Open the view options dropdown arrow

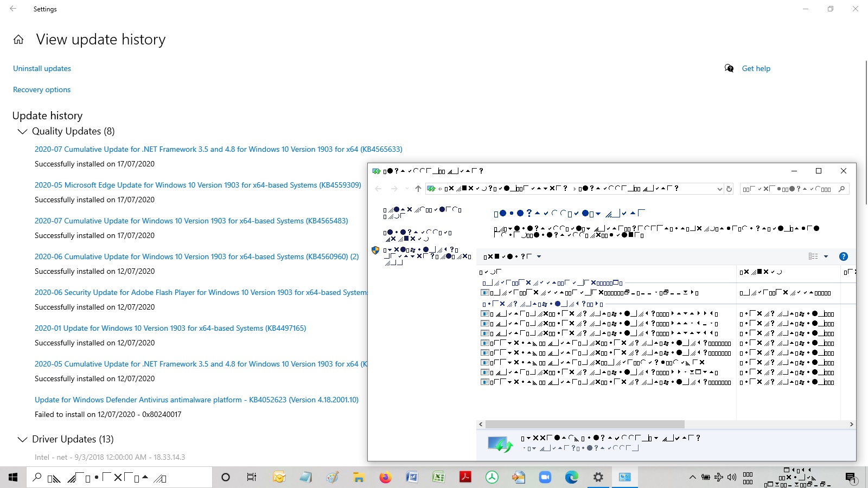click(826, 256)
